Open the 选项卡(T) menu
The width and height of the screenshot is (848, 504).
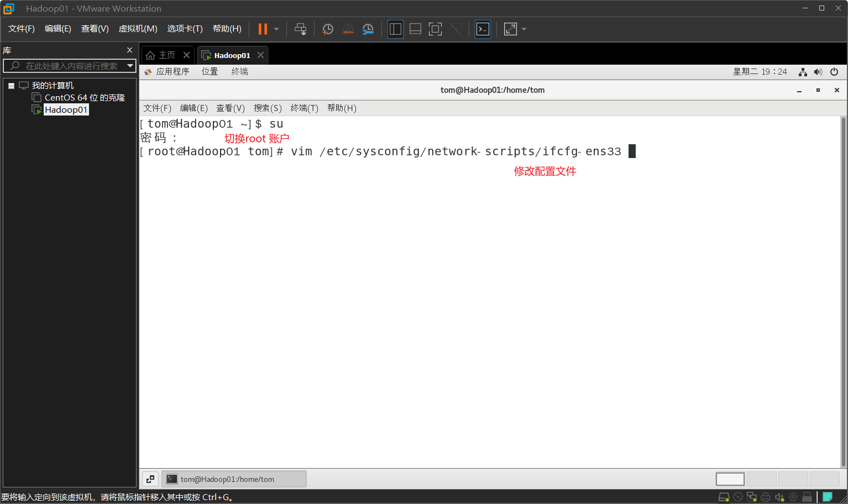[185, 29]
